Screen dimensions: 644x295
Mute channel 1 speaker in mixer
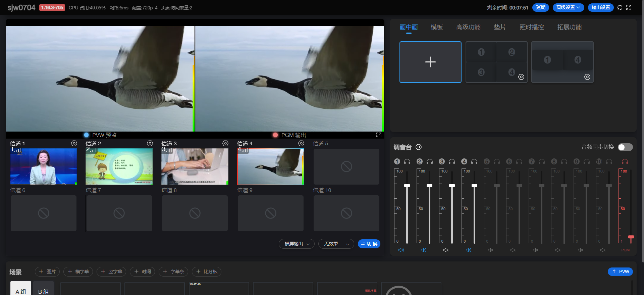tap(401, 250)
